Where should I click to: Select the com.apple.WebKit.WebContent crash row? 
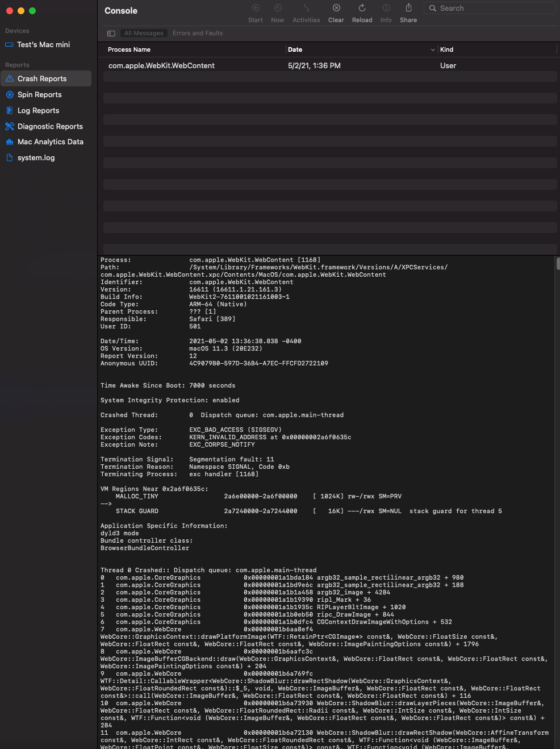(330, 65)
